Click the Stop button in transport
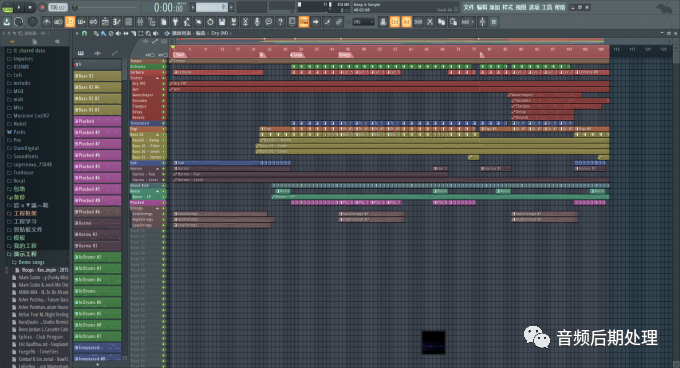Viewport: 680px width, 368px height. tap(30, 7)
